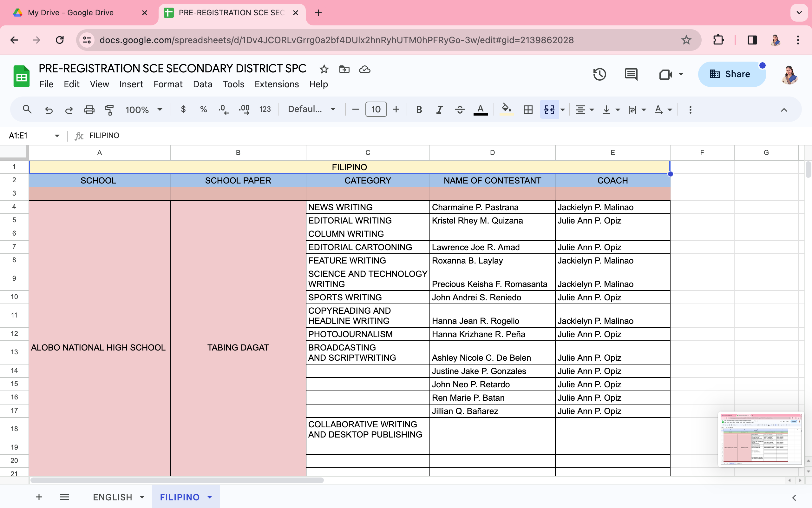812x508 pixels.
Task: Open the View menu
Action: point(99,84)
